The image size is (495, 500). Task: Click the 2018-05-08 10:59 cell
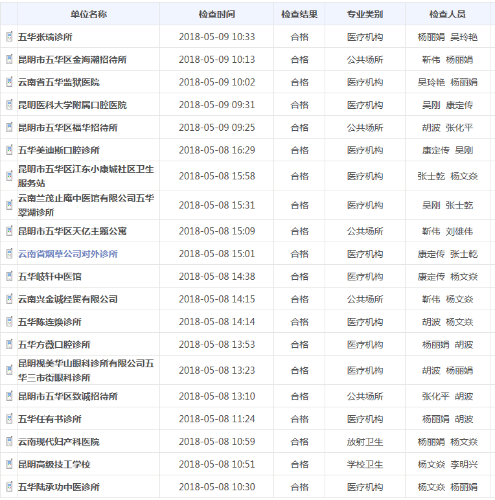(217, 442)
